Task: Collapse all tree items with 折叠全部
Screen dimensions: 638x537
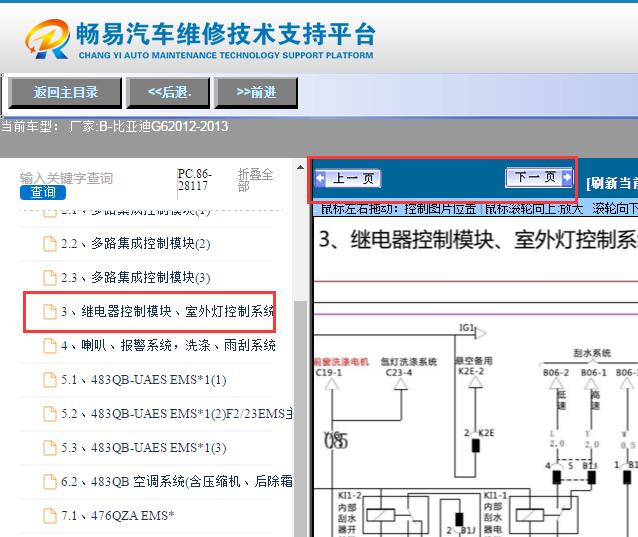Action: pos(255,181)
